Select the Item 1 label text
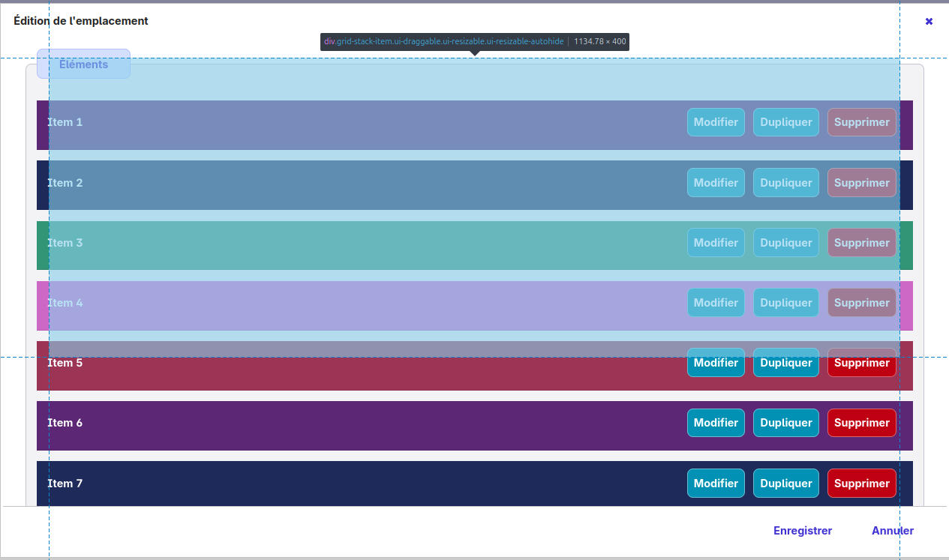Image resolution: width=949 pixels, height=560 pixels. coord(65,122)
